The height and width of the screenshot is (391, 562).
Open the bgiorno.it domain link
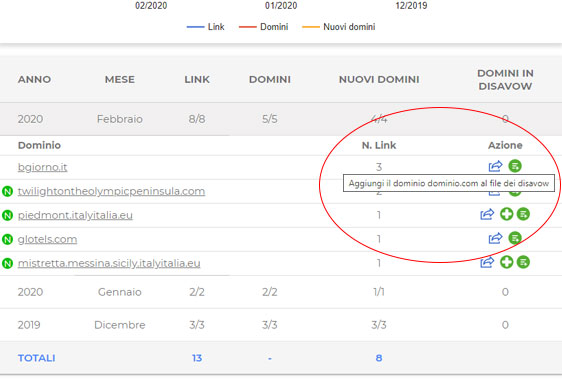coord(42,167)
